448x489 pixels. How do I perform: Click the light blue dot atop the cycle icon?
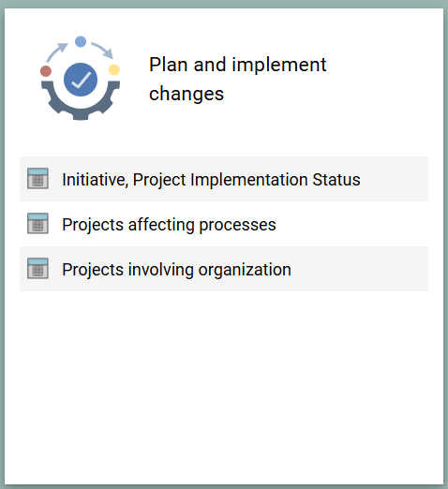[81, 41]
